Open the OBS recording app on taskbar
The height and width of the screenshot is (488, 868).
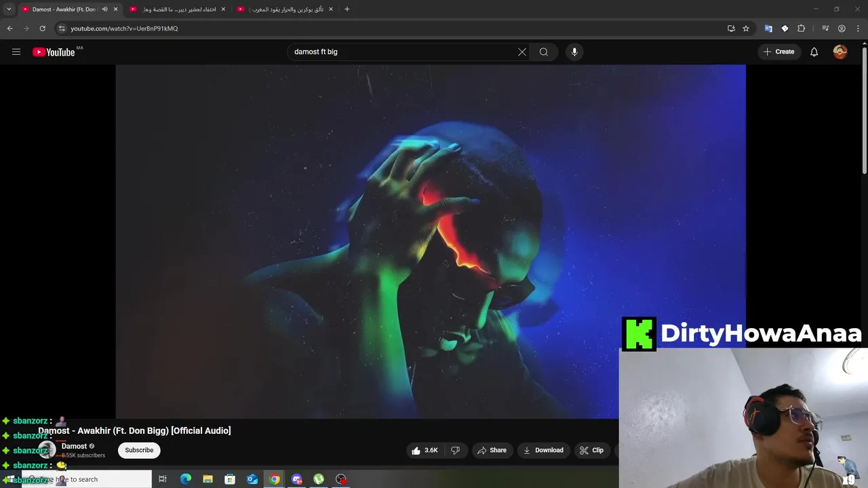pyautogui.click(x=341, y=479)
